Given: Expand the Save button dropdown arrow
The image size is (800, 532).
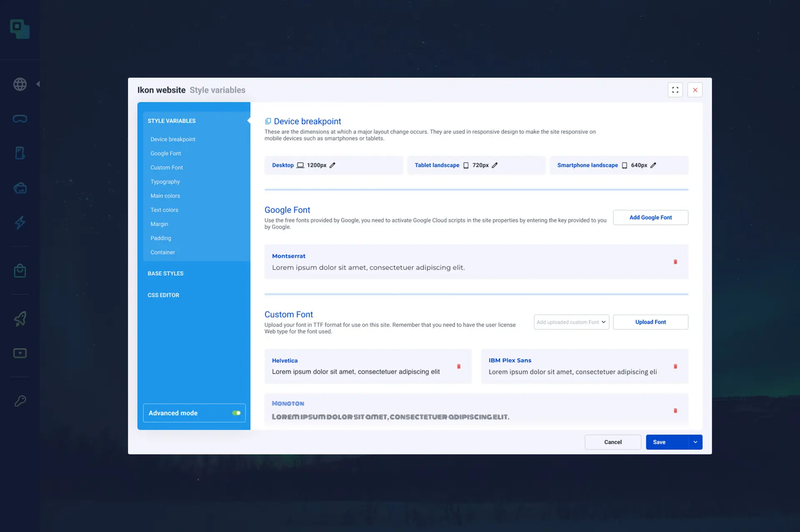Looking at the screenshot, I should pos(695,442).
